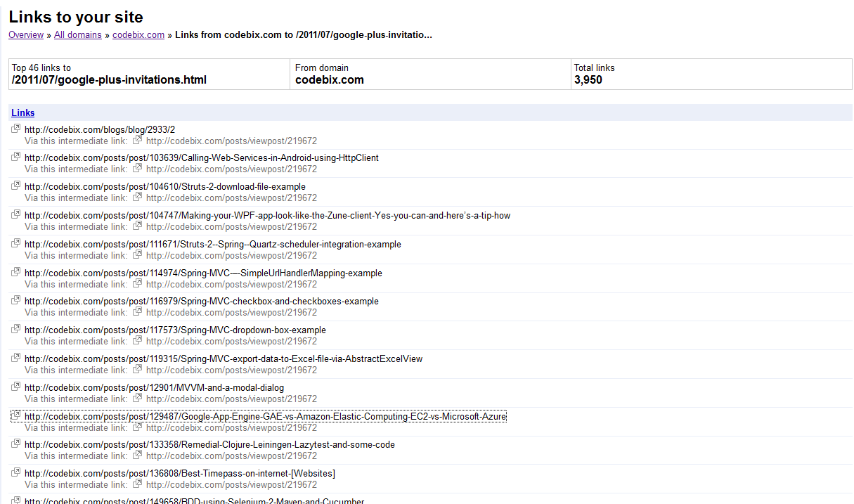
Task: Go to the Overview breadcrumb link
Action: 26,34
